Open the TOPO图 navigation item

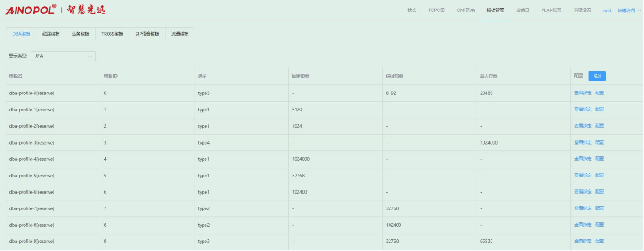pyautogui.click(x=436, y=10)
